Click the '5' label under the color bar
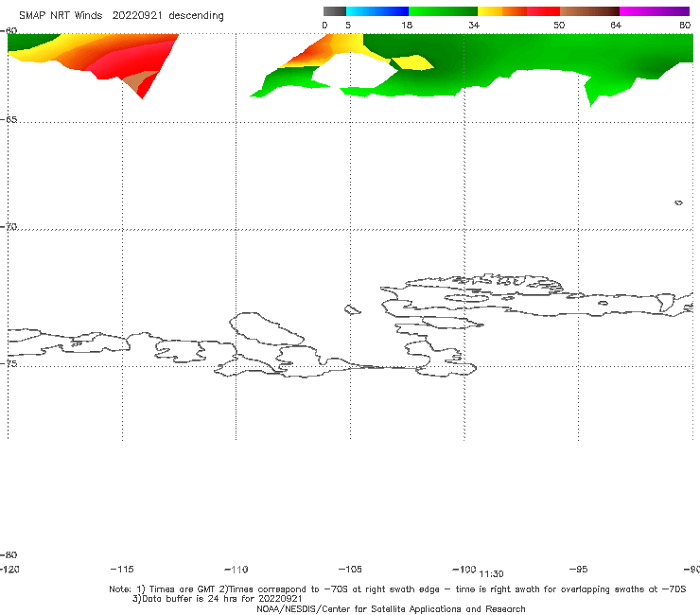 tap(348, 25)
